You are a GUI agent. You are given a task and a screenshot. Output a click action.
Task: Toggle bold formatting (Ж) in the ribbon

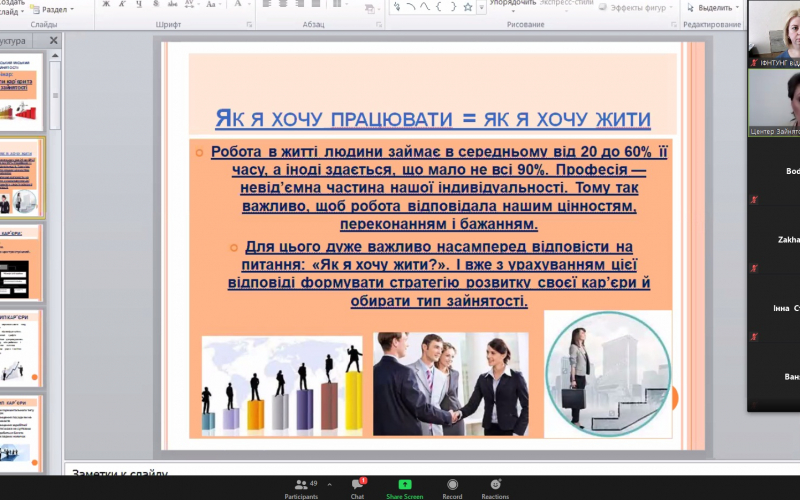click(106, 4)
